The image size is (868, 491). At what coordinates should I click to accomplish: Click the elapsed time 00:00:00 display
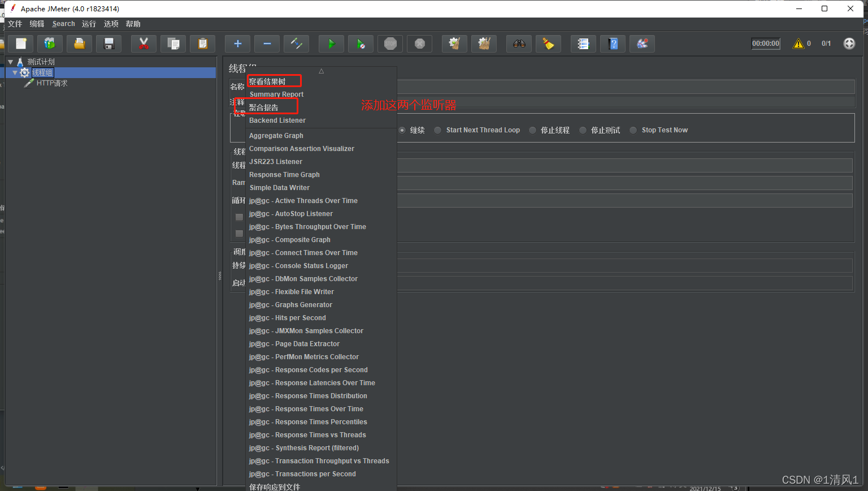pos(766,44)
